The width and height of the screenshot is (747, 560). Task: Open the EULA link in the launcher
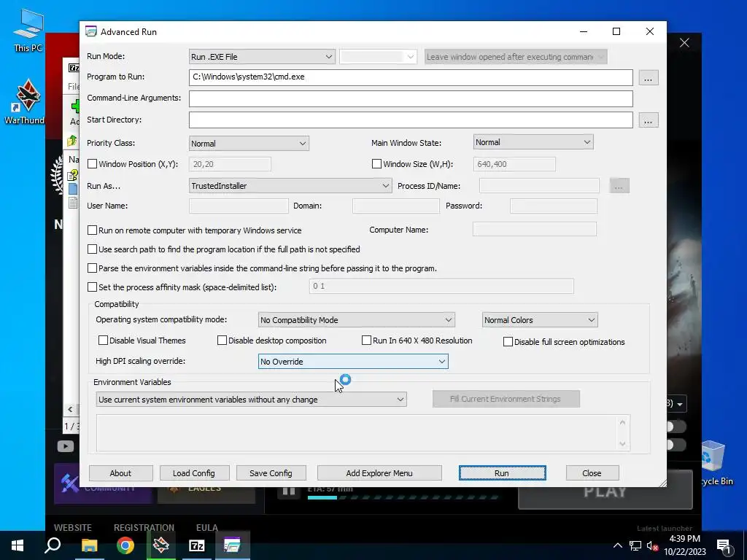(206, 528)
